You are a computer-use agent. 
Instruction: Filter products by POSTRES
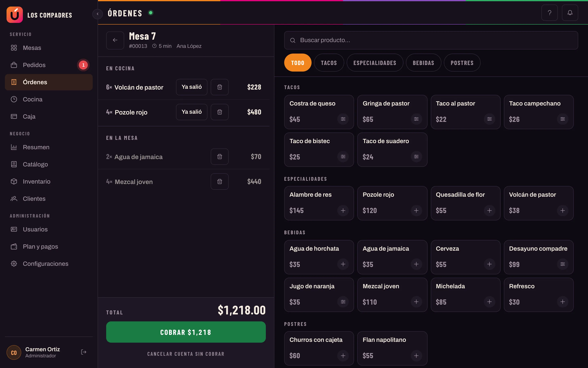pyautogui.click(x=462, y=63)
